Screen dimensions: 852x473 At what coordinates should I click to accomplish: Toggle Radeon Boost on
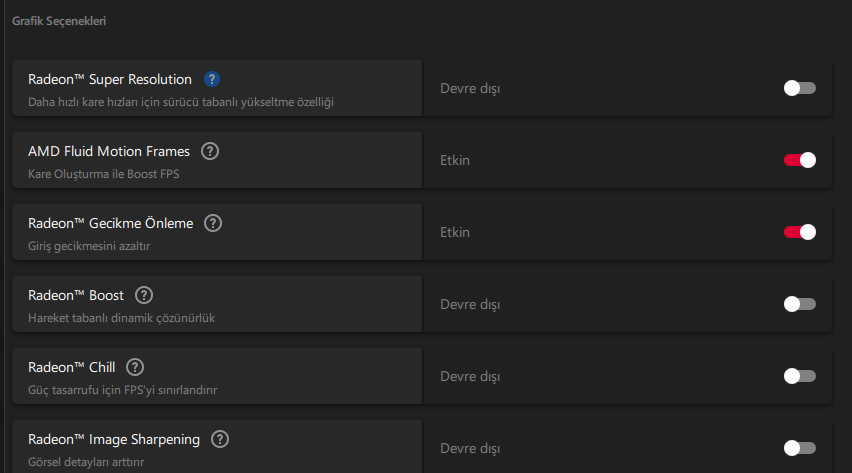pyautogui.click(x=800, y=304)
